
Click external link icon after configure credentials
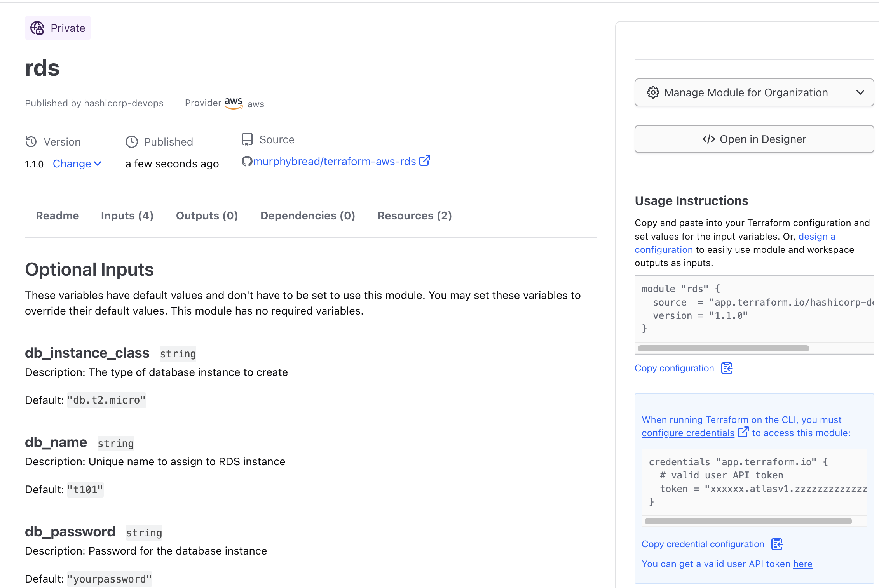point(743,432)
